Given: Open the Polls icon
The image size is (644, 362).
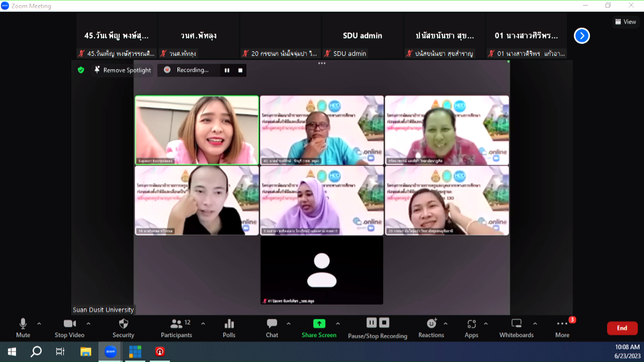Looking at the screenshot, I should [x=229, y=324].
